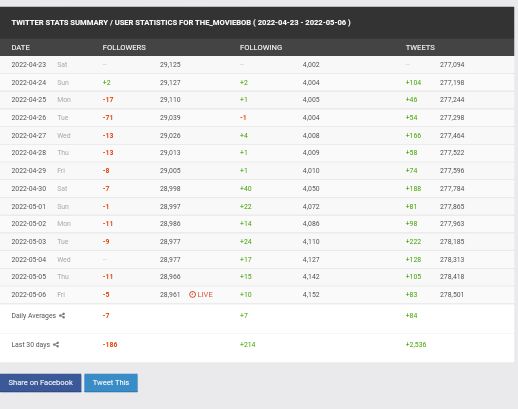Select date cell 2022-04-28
Image resolution: width=518 pixels, height=409 pixels.
(x=29, y=153)
